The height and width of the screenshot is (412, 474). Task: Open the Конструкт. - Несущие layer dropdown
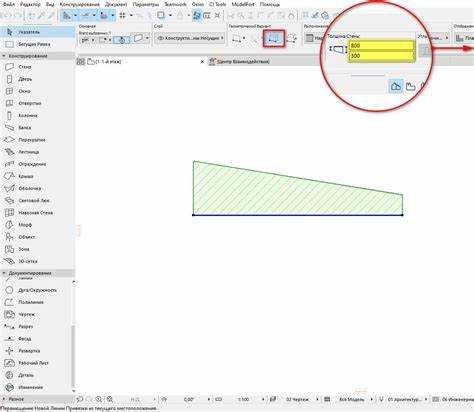tap(190, 38)
